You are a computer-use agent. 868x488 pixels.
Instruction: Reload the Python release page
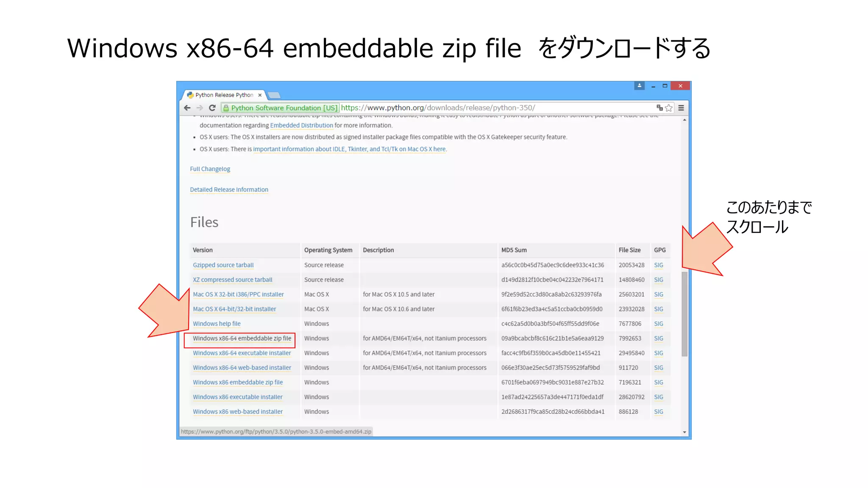click(x=212, y=108)
